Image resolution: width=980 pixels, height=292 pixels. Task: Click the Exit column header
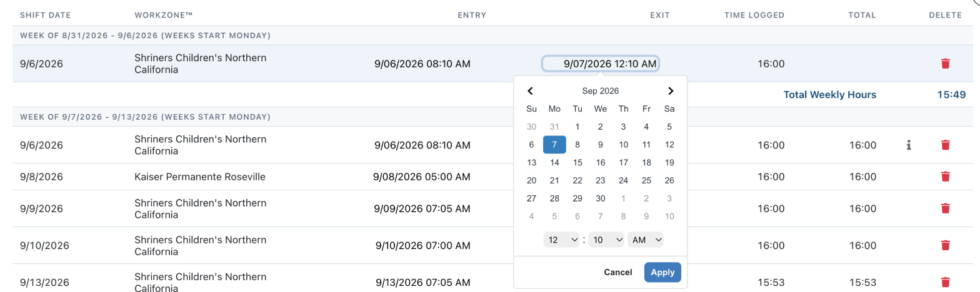[x=660, y=15]
